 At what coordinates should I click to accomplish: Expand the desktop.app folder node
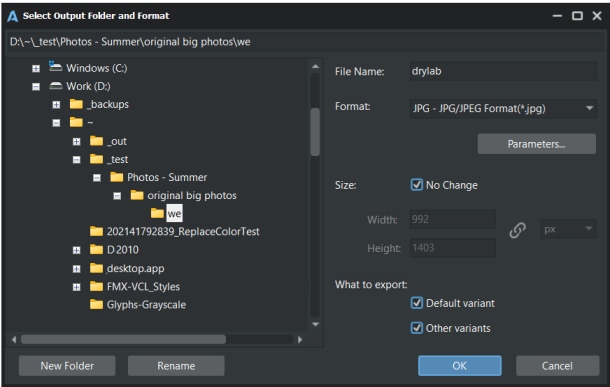click(x=77, y=269)
